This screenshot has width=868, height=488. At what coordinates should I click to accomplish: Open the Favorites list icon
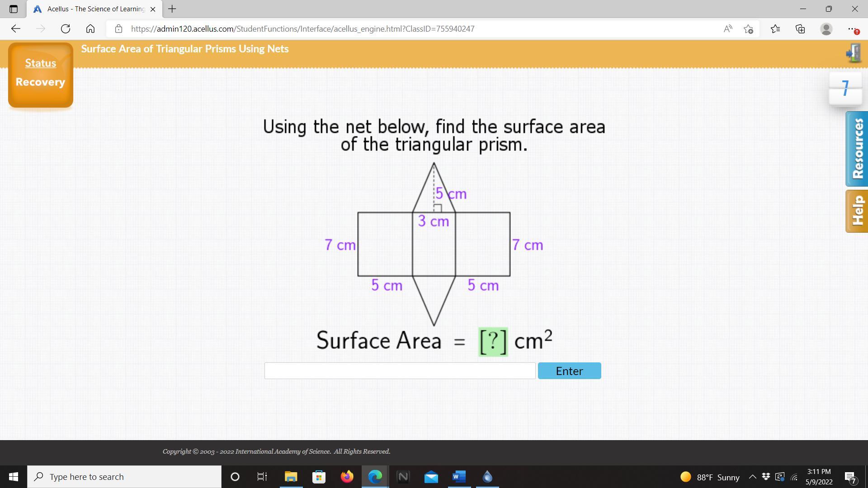tap(775, 29)
